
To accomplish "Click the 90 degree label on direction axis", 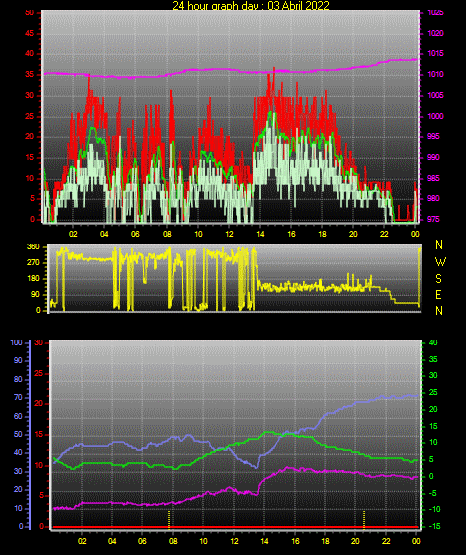I will click(36, 294).
